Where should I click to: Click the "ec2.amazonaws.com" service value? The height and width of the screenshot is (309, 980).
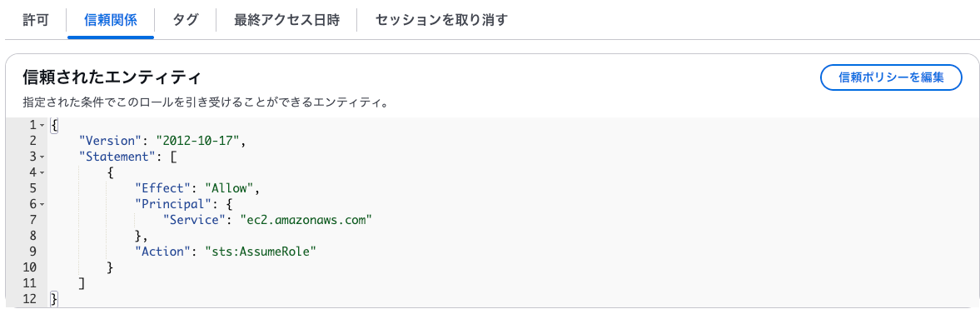click(299, 220)
